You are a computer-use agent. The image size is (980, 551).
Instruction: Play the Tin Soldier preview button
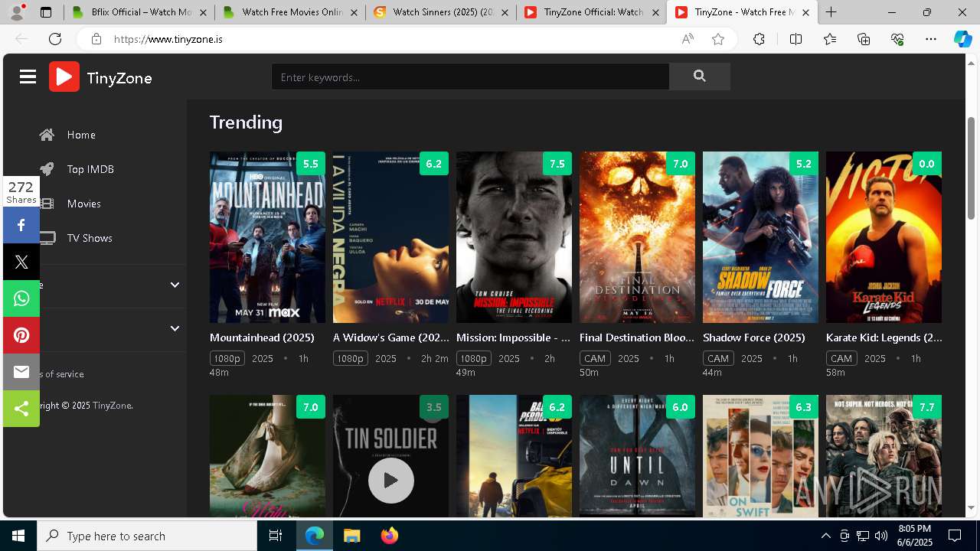390,481
